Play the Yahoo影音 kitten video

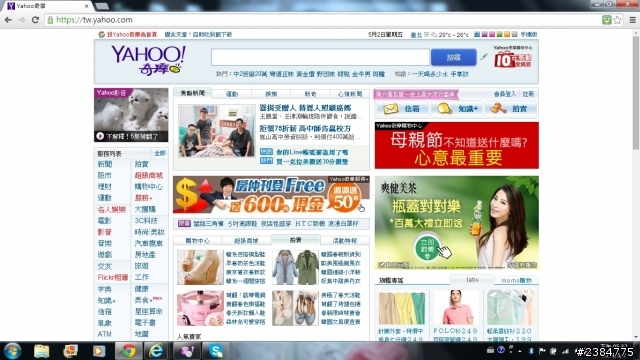(131, 115)
